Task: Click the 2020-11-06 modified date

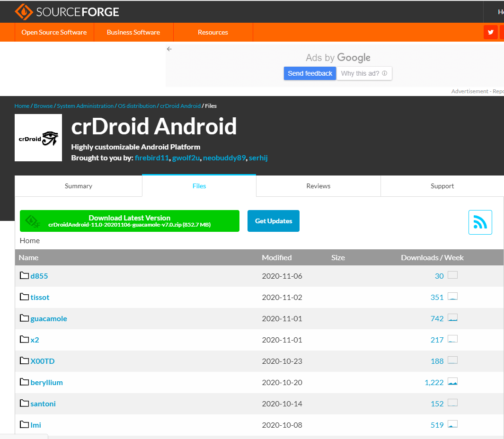Action: tap(282, 276)
